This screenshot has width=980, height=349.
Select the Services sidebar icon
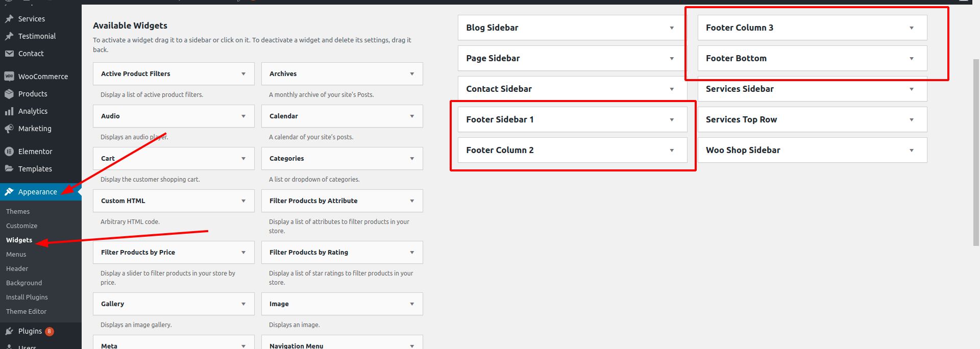point(9,18)
